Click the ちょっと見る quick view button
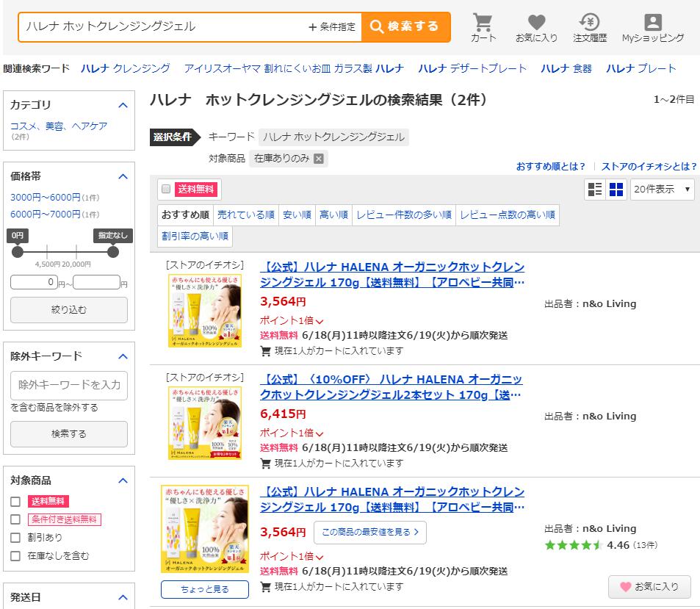 205,589
